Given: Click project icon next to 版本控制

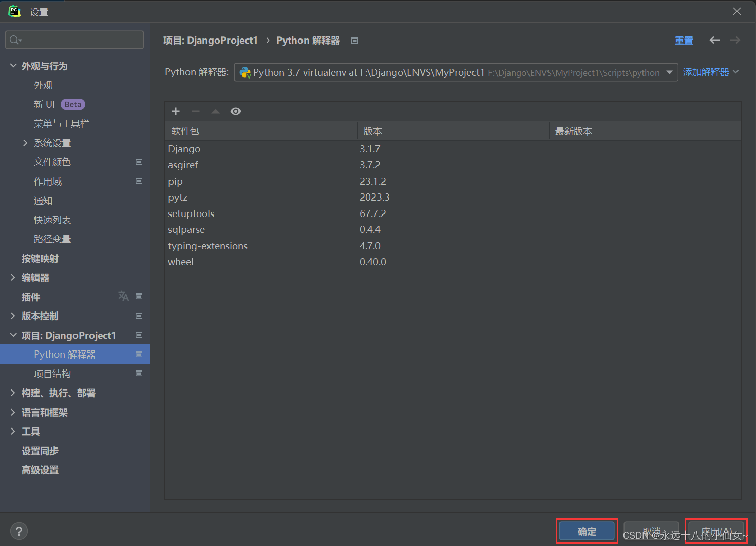Looking at the screenshot, I should pyautogui.click(x=139, y=316).
